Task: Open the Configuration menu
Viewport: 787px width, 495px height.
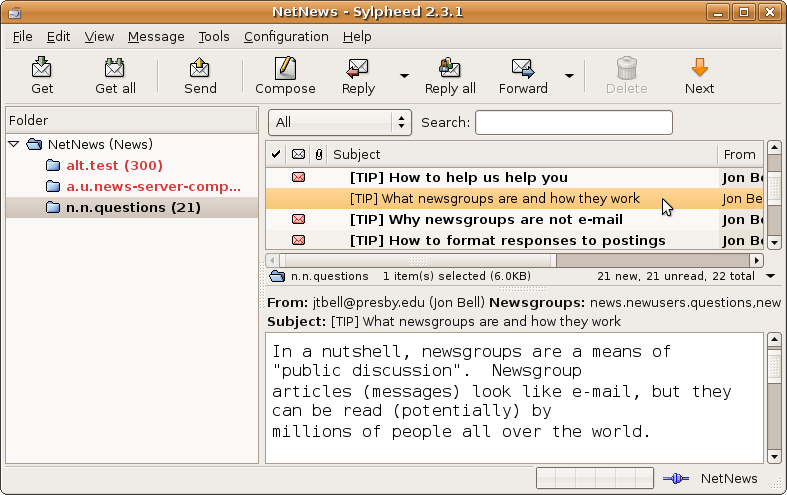Action: [x=286, y=36]
